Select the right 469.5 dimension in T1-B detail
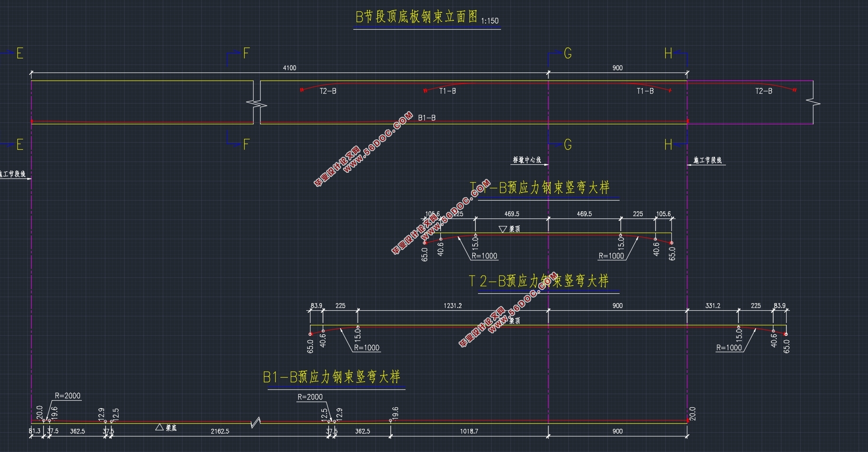 click(x=584, y=214)
